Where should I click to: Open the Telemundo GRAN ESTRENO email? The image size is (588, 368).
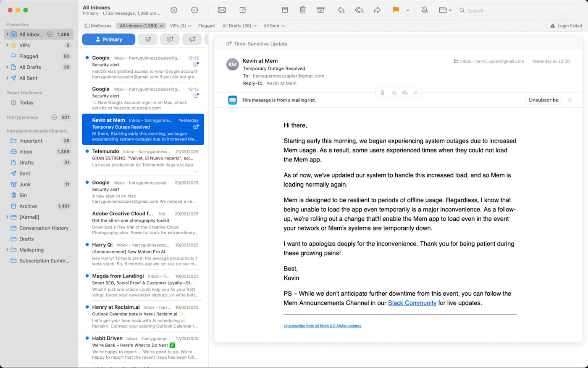tap(143, 161)
